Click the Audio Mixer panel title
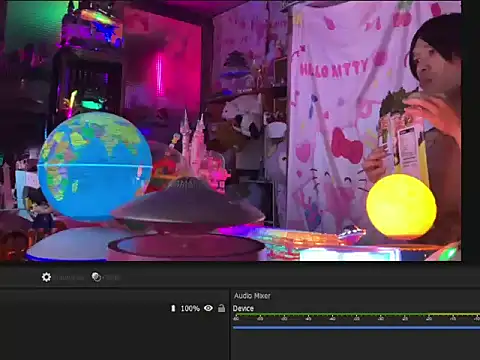The height and width of the screenshot is (360, 480). pos(252,296)
